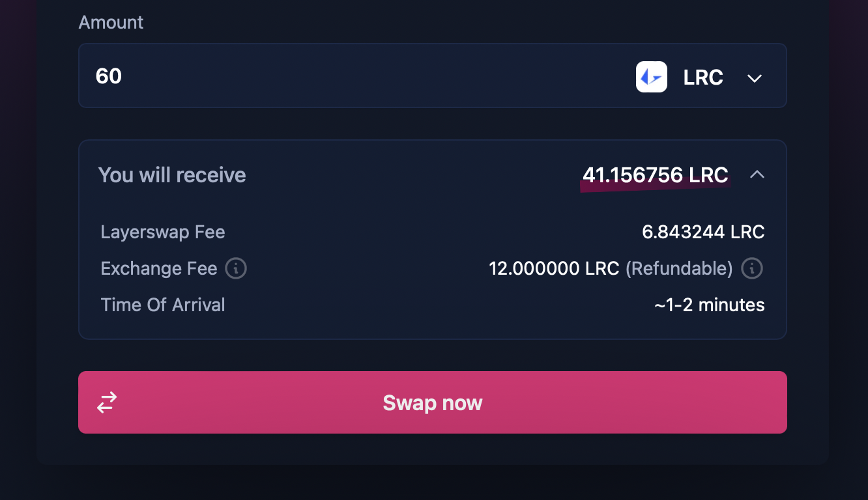Click the 12.000000 LRC exchange fee value
Image resolution: width=868 pixels, height=500 pixels.
click(x=554, y=269)
